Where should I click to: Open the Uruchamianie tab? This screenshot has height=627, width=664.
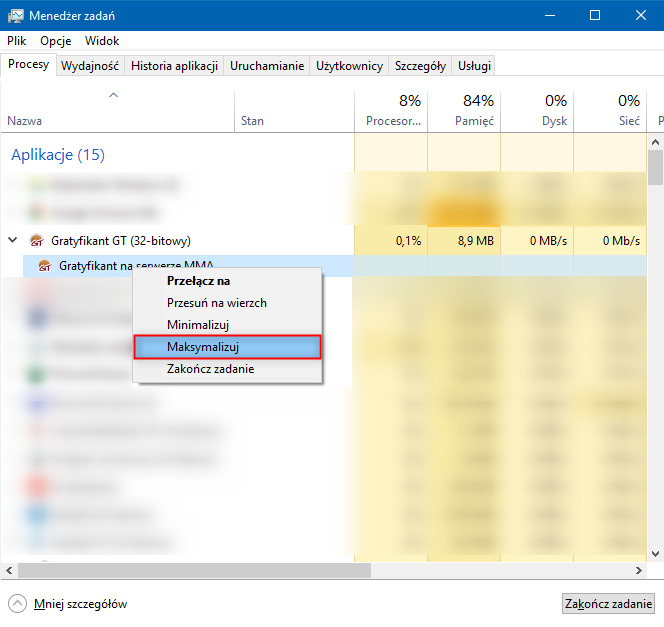[267, 66]
